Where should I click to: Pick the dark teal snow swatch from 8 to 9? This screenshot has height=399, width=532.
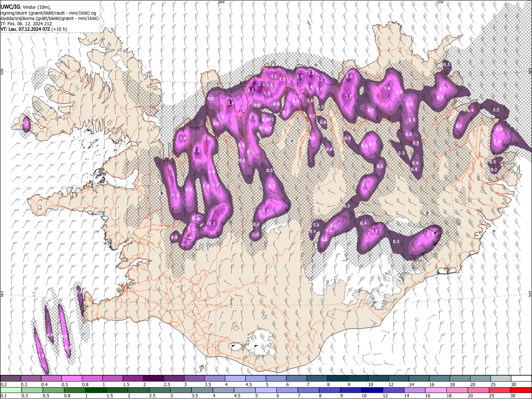click(x=337, y=379)
